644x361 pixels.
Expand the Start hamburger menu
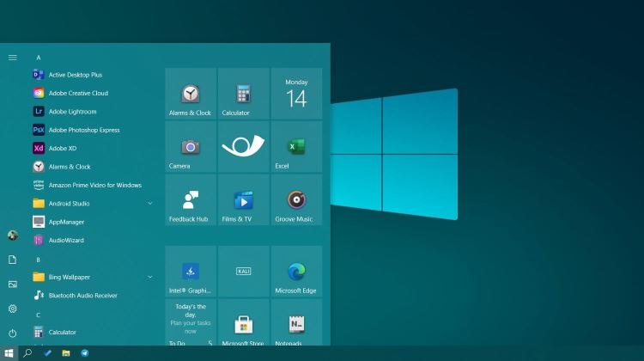13,58
